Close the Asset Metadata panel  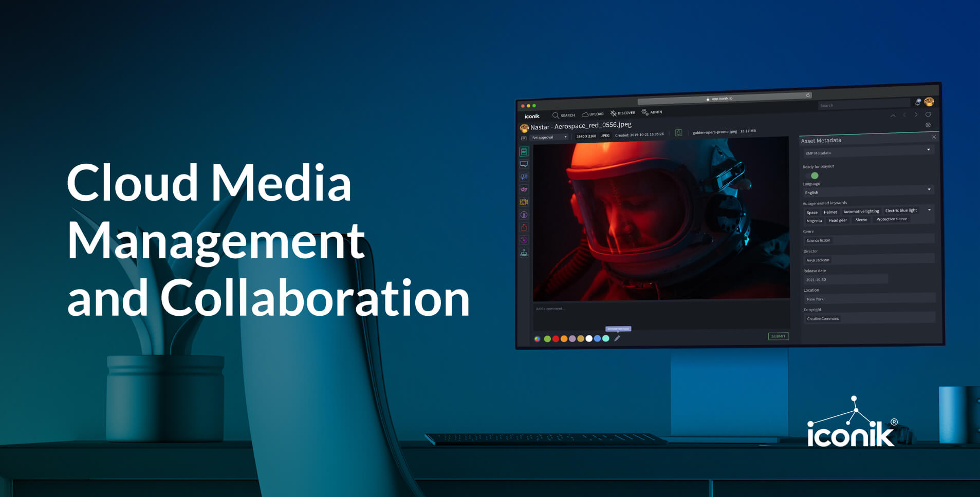[934, 137]
